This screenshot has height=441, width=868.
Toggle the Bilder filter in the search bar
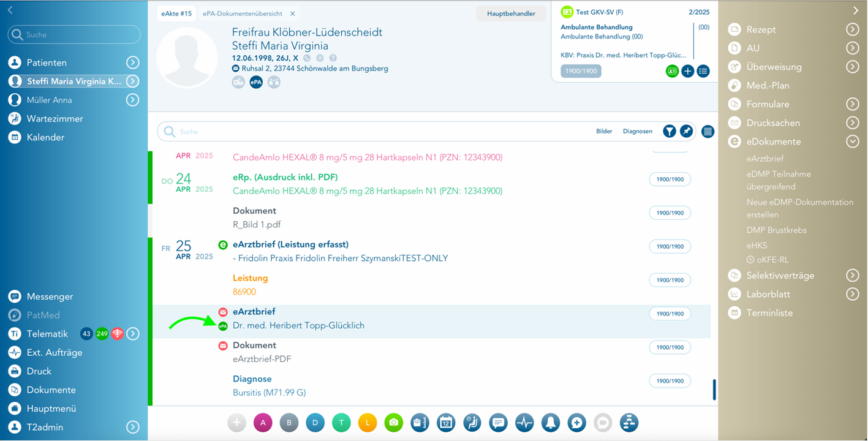coord(604,131)
